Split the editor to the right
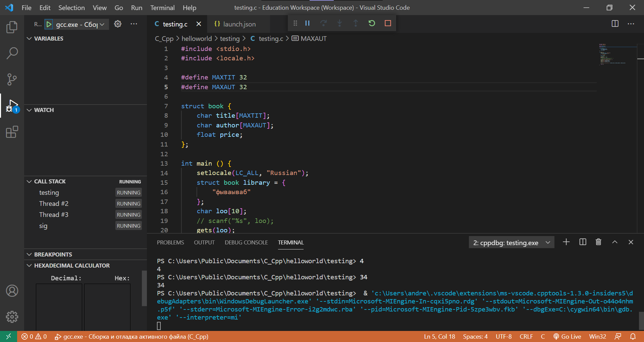The width and height of the screenshot is (644, 342). (x=615, y=23)
